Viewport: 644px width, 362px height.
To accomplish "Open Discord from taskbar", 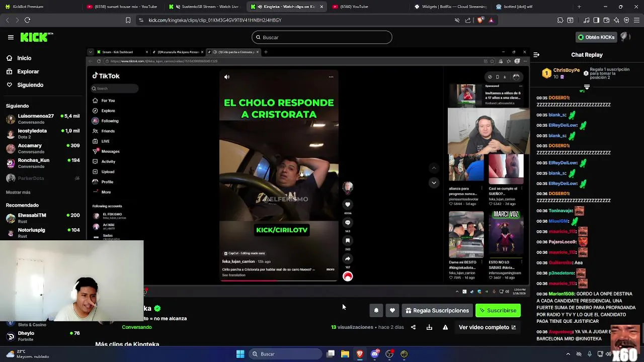I will pyautogui.click(x=374, y=354).
